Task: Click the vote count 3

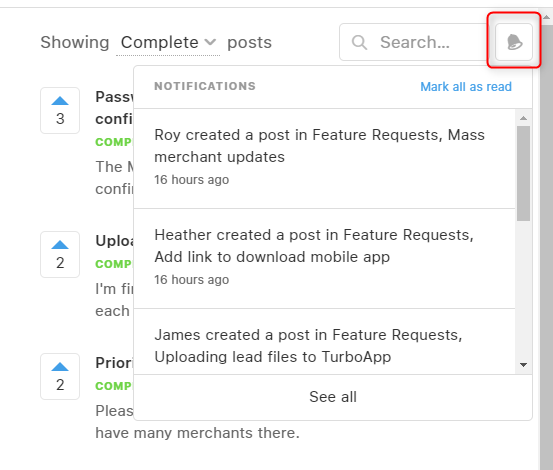Action: click(x=60, y=119)
